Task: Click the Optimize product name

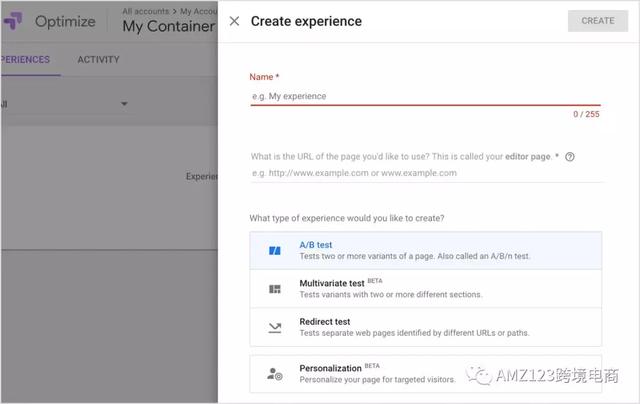Action: [65, 21]
